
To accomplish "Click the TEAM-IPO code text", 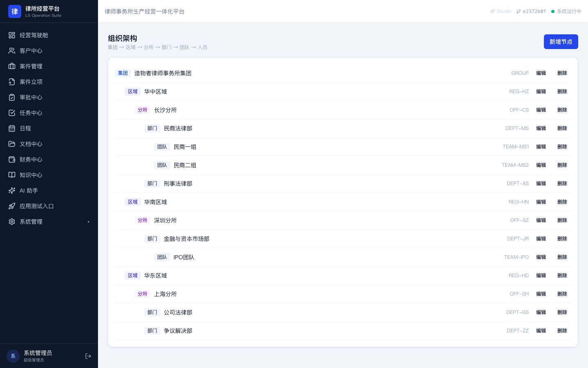I will (x=516, y=257).
